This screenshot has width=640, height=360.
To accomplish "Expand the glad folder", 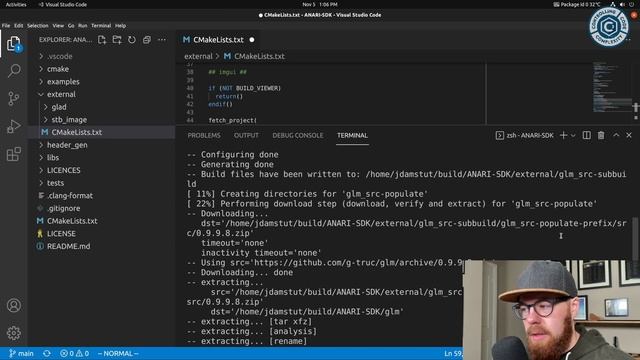I will tap(101, 107).
